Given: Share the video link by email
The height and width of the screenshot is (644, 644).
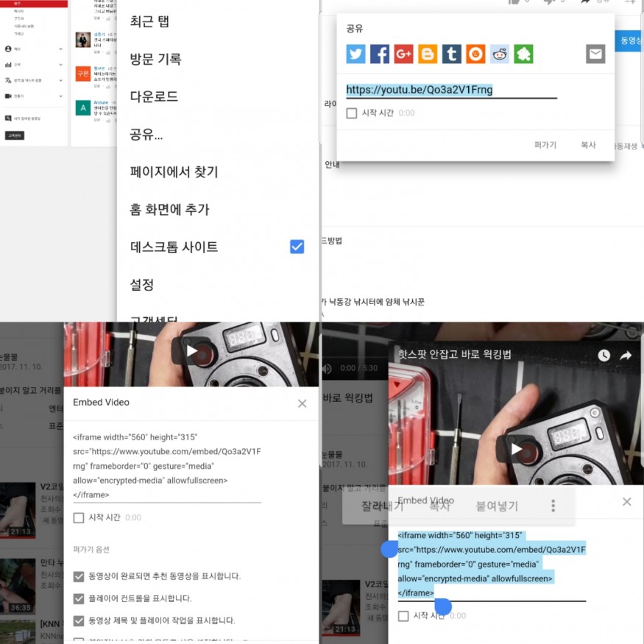Looking at the screenshot, I should pos(595,54).
